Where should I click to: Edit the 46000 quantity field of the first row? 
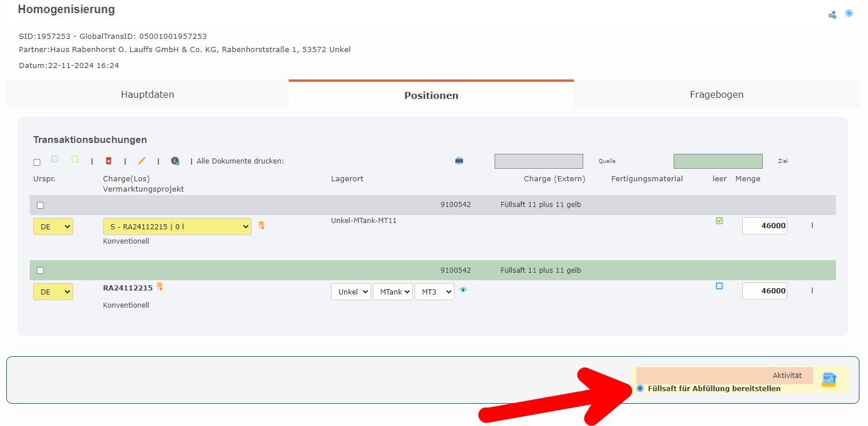point(765,225)
